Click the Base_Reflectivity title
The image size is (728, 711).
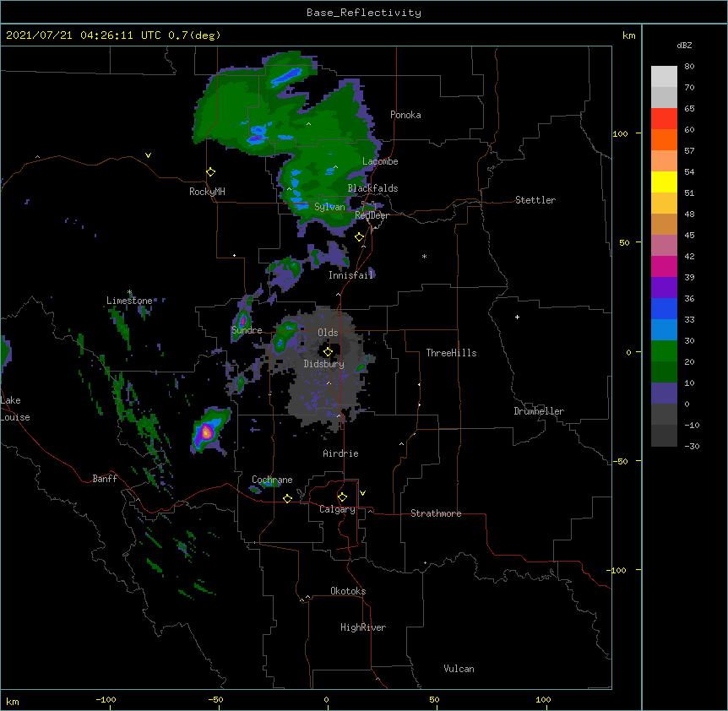coord(364,13)
